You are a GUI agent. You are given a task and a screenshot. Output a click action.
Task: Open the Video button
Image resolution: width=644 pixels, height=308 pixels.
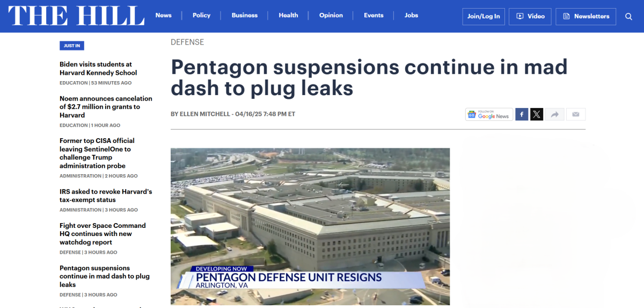[530, 17]
